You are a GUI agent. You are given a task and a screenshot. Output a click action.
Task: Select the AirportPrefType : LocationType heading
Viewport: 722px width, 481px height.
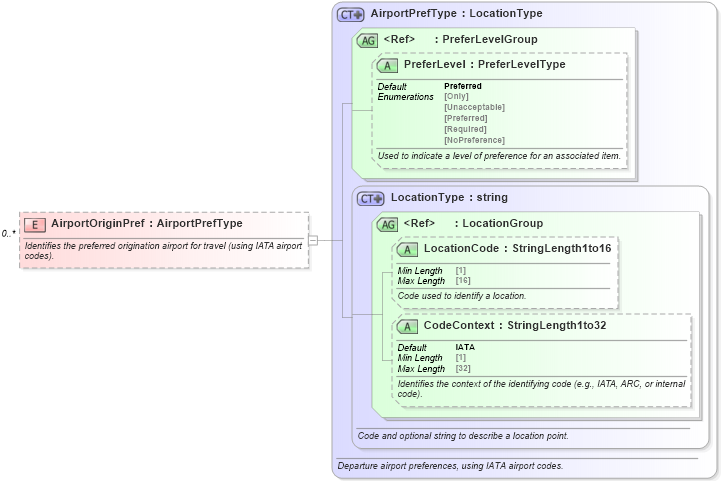(x=456, y=13)
